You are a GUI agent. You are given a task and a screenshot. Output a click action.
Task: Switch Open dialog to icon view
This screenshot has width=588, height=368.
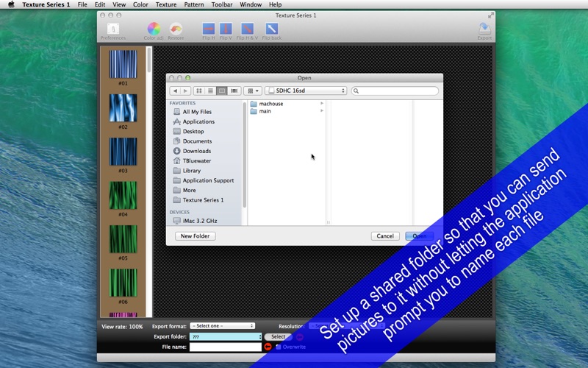pos(199,91)
